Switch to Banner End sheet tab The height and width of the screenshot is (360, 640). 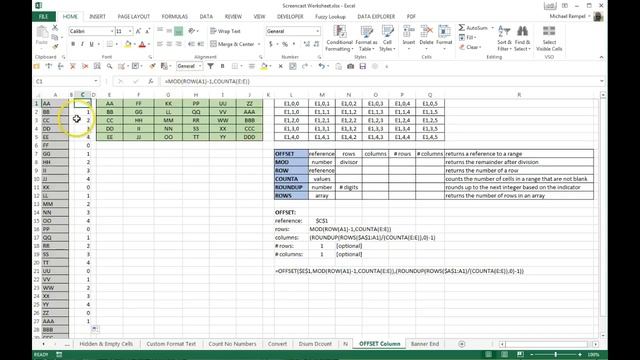[425, 344]
